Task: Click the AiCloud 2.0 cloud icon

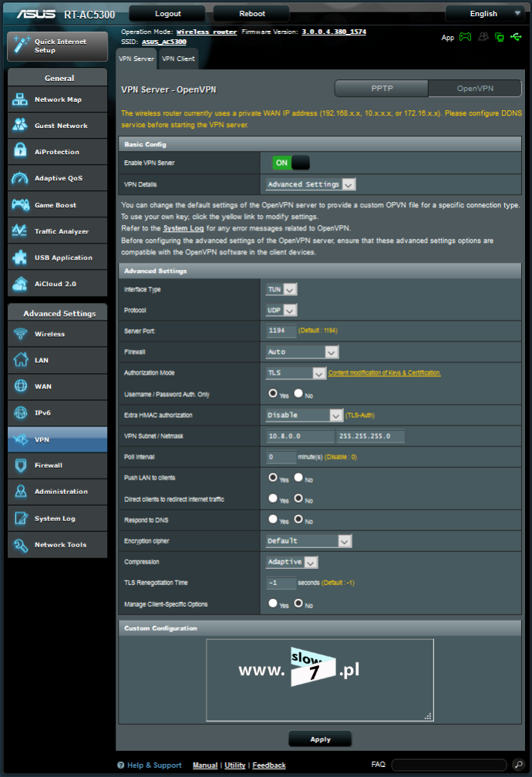Action: (20, 284)
